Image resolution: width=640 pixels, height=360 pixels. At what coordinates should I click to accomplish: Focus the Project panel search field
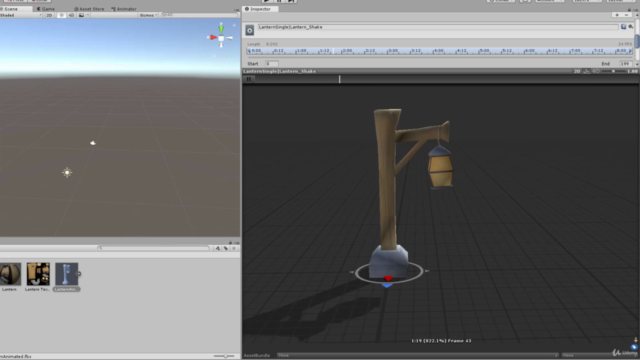pos(154,248)
